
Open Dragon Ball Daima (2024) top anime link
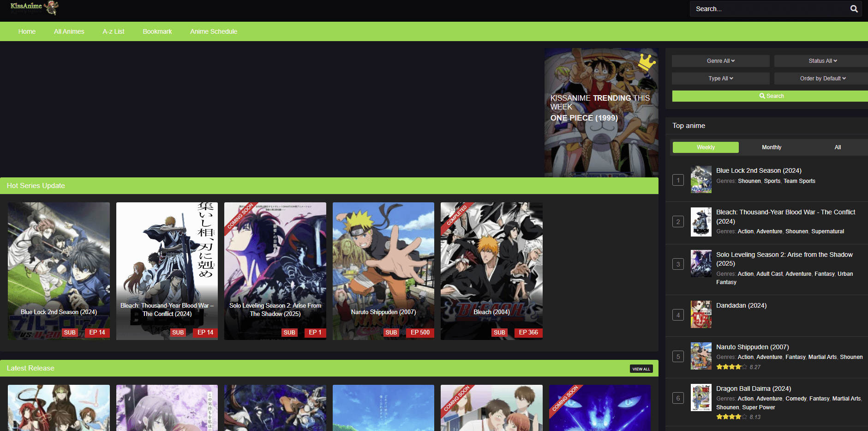[754, 389]
